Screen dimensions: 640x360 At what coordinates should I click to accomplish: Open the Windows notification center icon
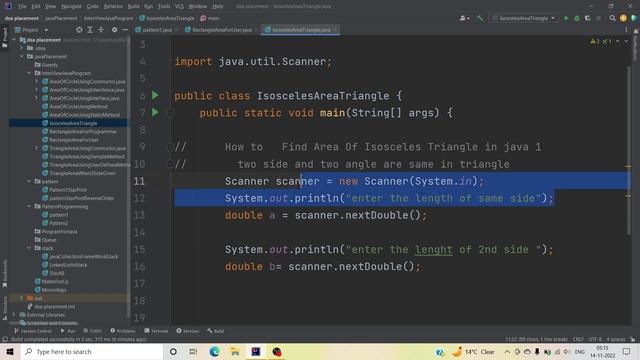pyautogui.click(x=627, y=351)
